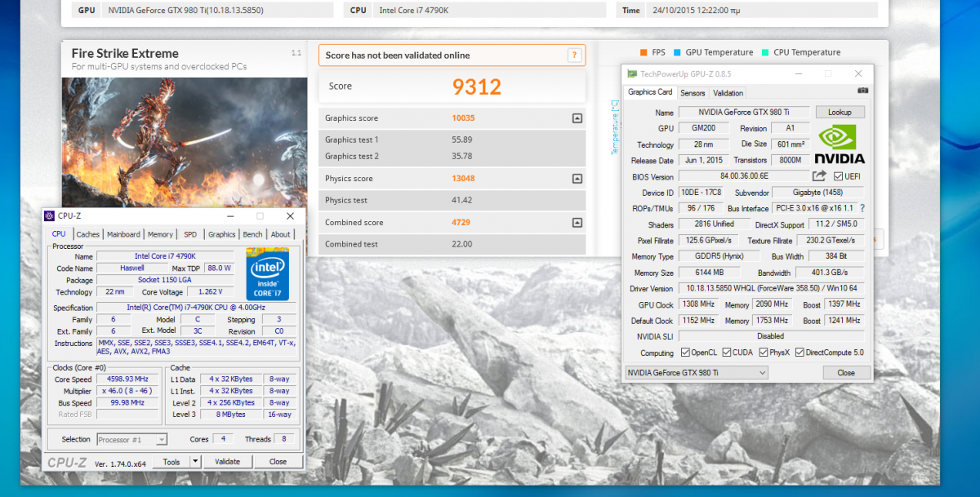Image resolution: width=980 pixels, height=497 pixels.
Task: Click 'Score has not been validated online' banner
Action: (452, 55)
